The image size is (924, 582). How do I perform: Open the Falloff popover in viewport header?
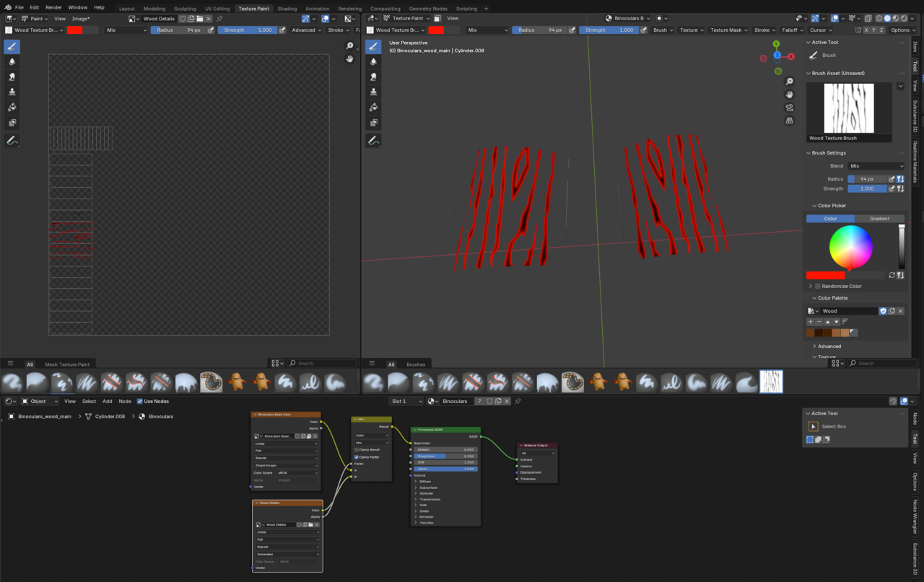pyautogui.click(x=792, y=30)
